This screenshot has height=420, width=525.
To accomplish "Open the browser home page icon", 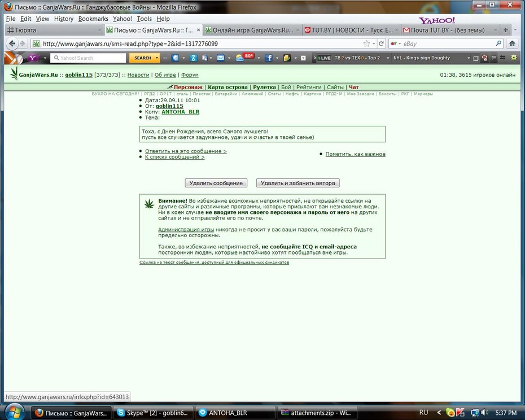I will pyautogui.click(x=512, y=43).
